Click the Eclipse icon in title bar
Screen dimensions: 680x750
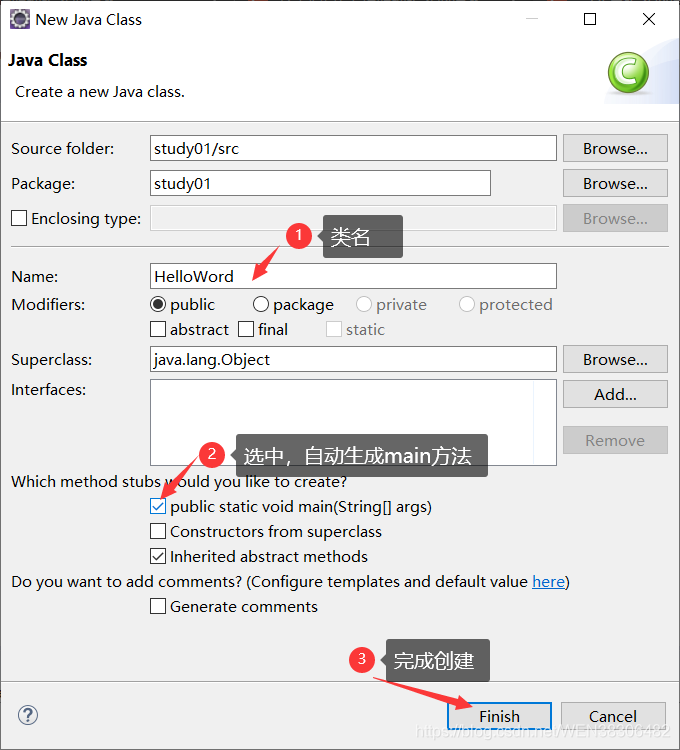[20, 20]
